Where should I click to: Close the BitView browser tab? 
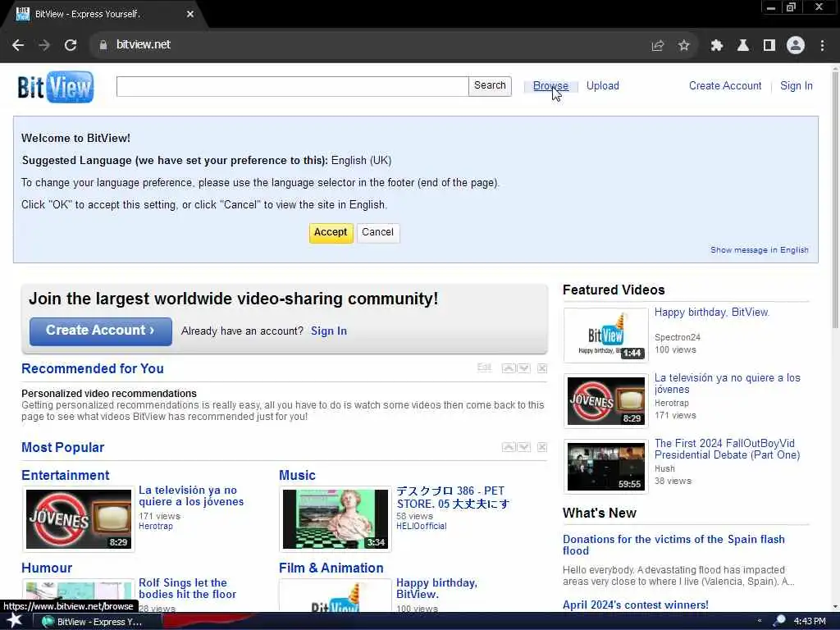point(190,15)
